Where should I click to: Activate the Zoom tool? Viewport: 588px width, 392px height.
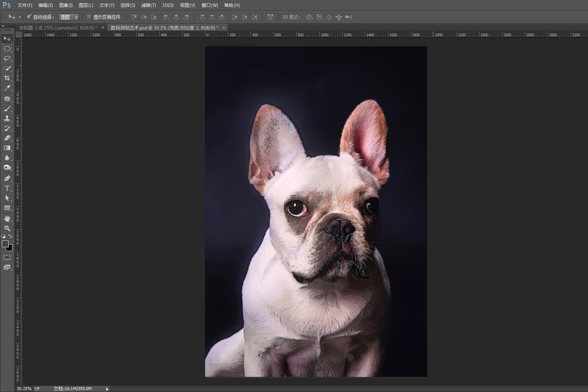click(x=7, y=228)
